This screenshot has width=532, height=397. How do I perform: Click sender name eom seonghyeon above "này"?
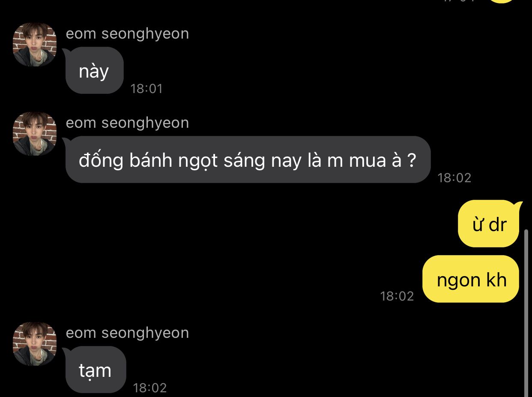point(127,33)
